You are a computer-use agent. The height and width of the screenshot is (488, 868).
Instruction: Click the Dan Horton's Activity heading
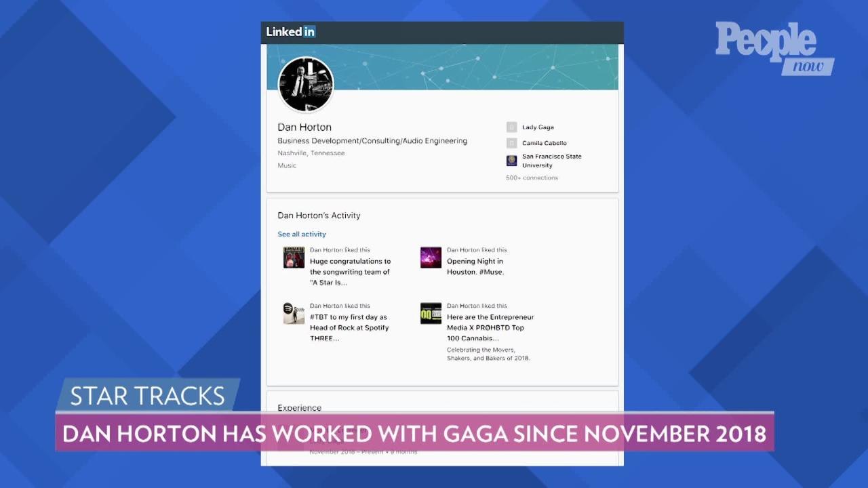coord(319,216)
